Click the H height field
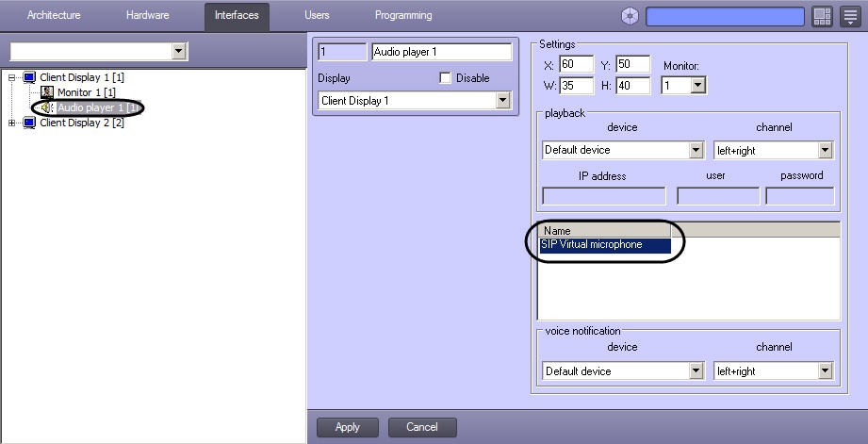 click(x=633, y=86)
